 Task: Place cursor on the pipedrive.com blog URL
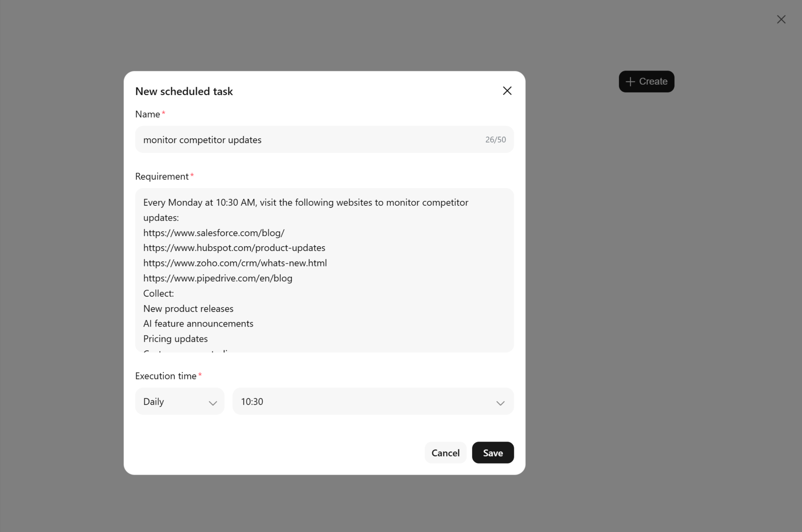point(218,278)
